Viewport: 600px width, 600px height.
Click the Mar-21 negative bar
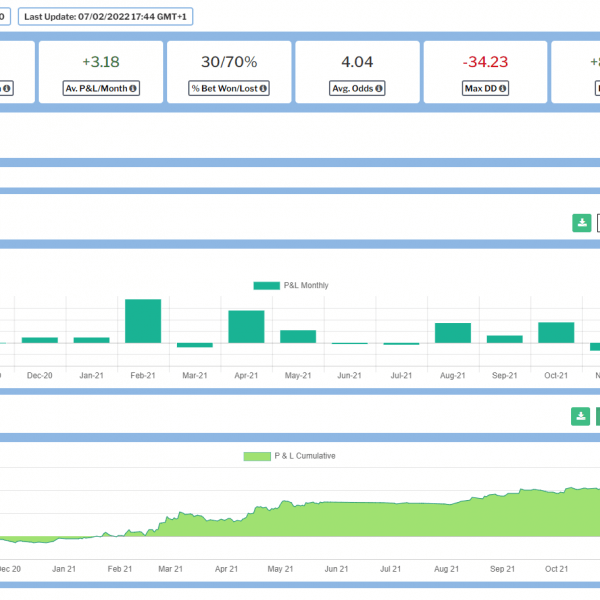click(x=195, y=345)
